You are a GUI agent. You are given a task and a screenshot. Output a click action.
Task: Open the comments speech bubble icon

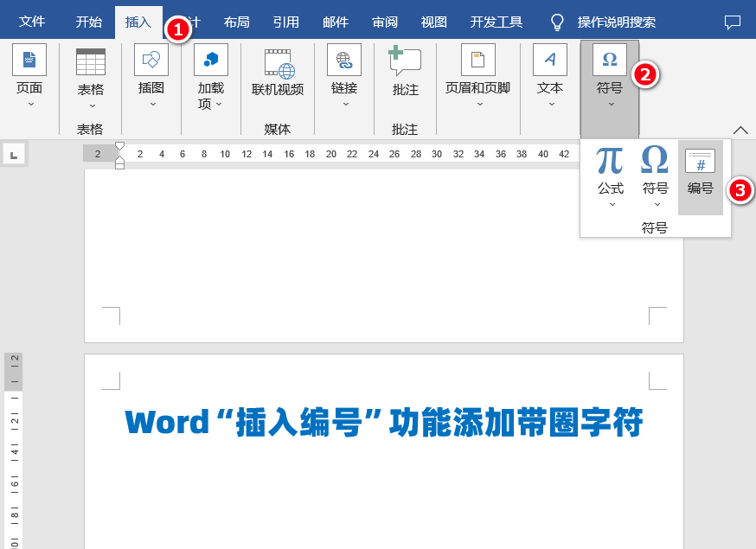click(x=733, y=22)
